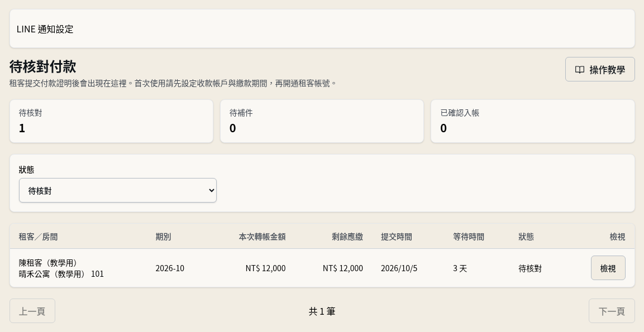The image size is (644, 332).
Task: Click 檢視 button for 陳租客 row
Action: (x=608, y=268)
